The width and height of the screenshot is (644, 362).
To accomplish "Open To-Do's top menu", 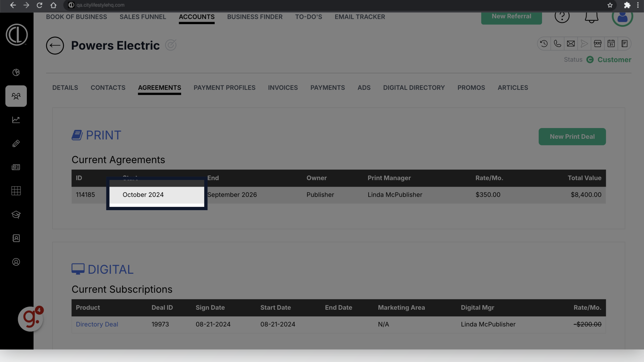I will (309, 17).
